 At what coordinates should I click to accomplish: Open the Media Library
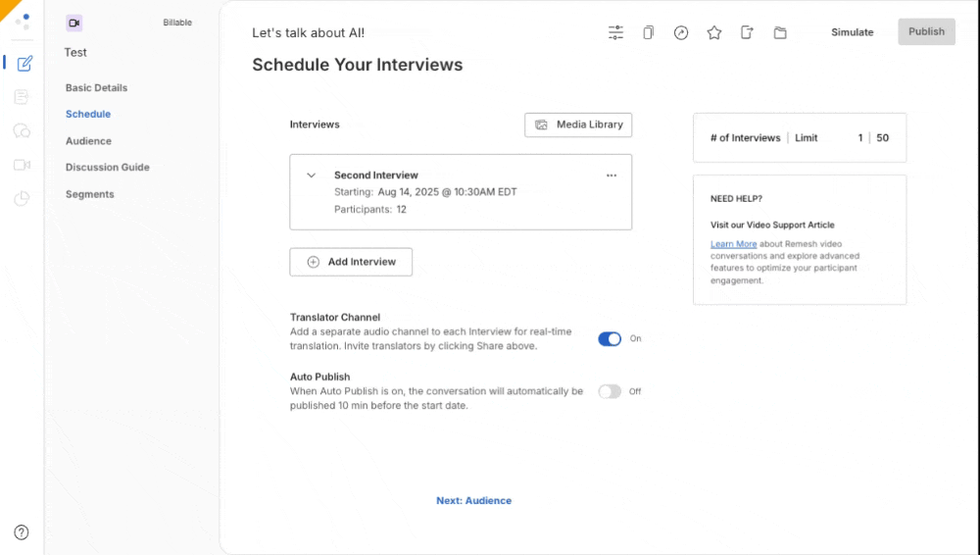(x=578, y=125)
